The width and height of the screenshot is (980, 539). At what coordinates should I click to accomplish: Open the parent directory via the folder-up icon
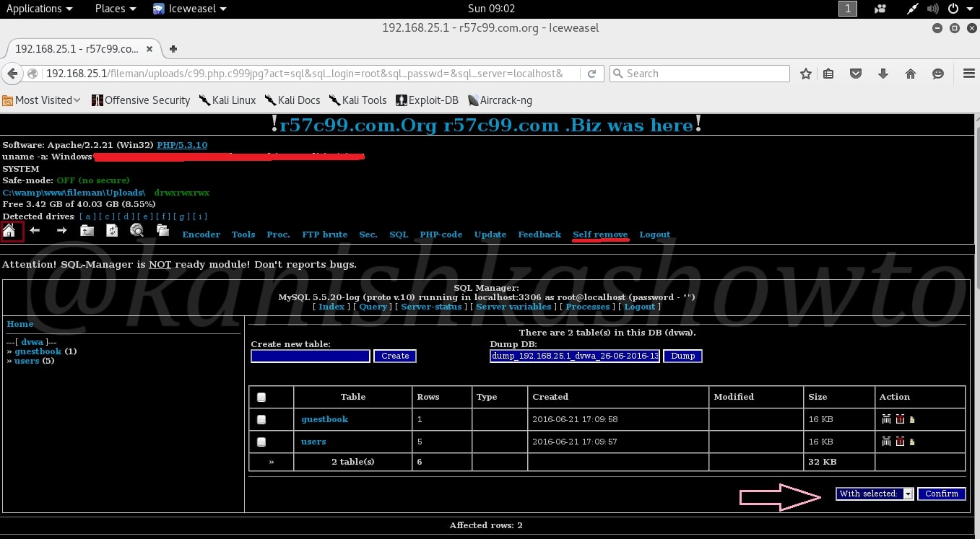click(x=87, y=231)
